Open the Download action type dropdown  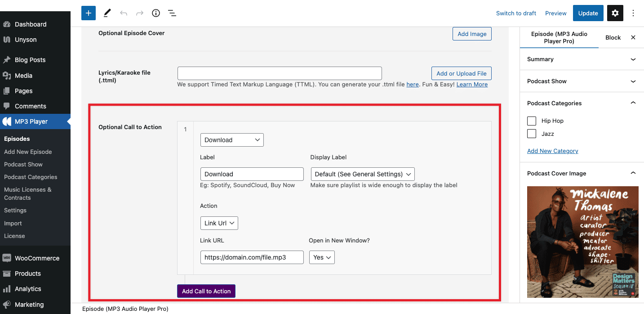232,139
